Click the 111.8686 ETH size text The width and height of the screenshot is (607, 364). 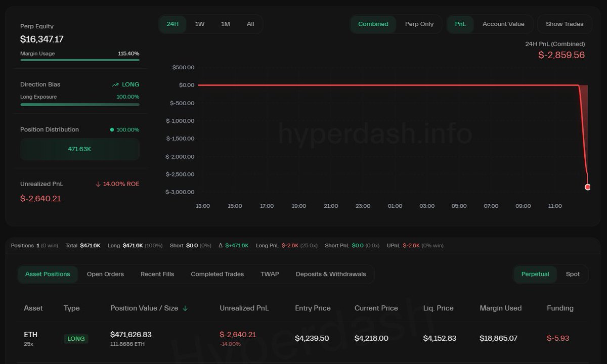(127, 344)
